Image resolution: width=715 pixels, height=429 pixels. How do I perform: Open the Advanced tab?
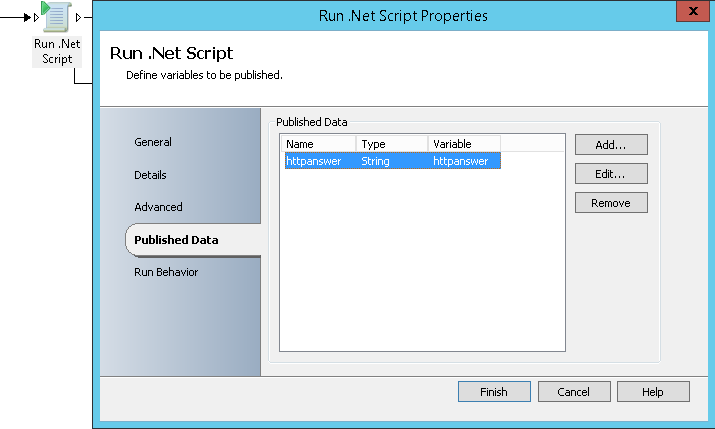click(x=158, y=207)
